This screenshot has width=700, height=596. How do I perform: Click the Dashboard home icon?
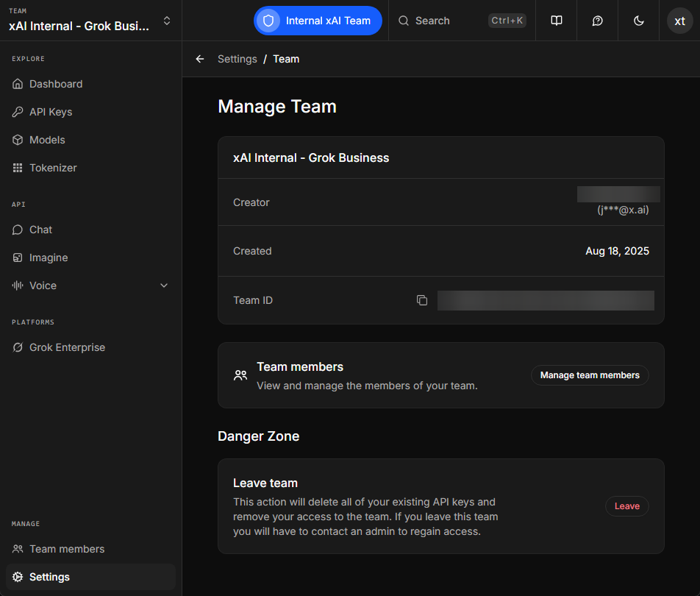[18, 84]
